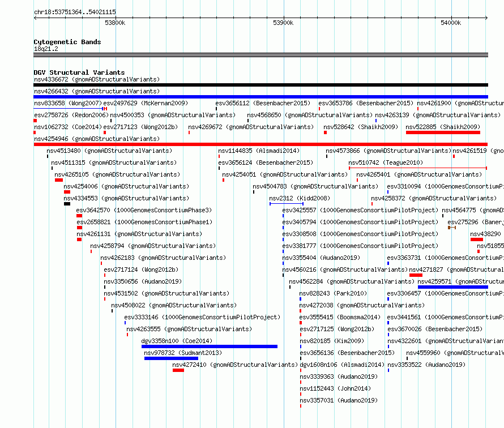Click the nsv4261131 label
The image size is (504, 428).
(139, 234)
